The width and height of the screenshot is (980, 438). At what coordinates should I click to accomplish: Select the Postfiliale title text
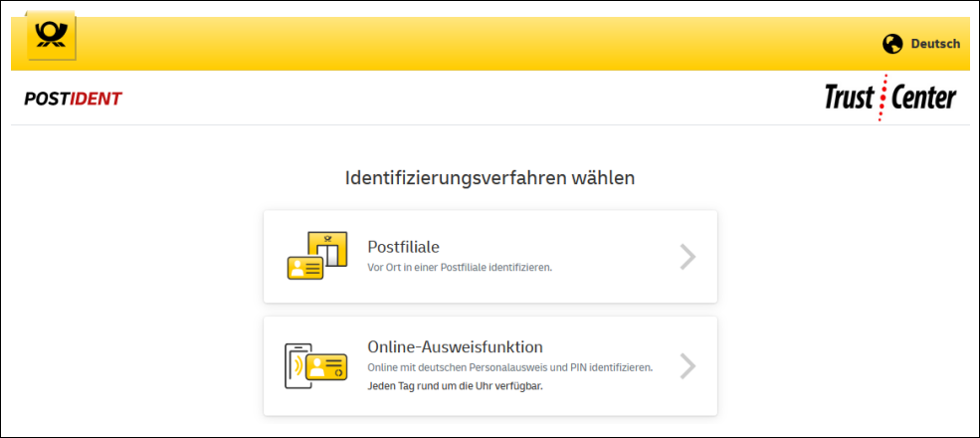tap(403, 247)
